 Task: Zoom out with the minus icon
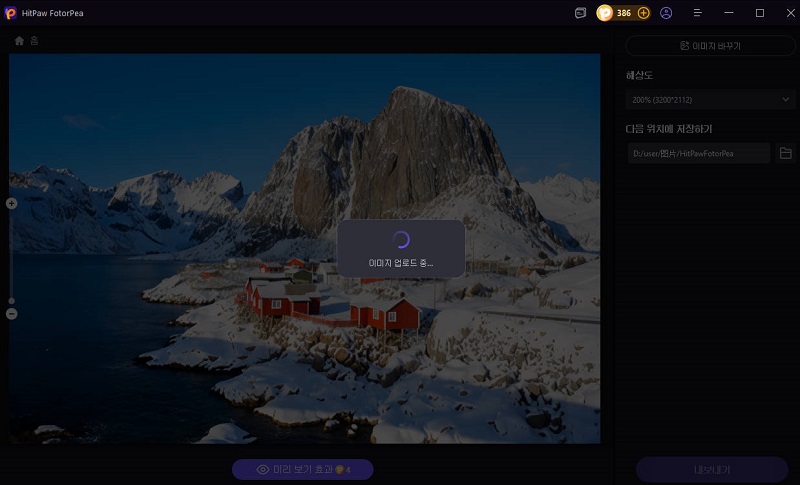click(x=11, y=314)
